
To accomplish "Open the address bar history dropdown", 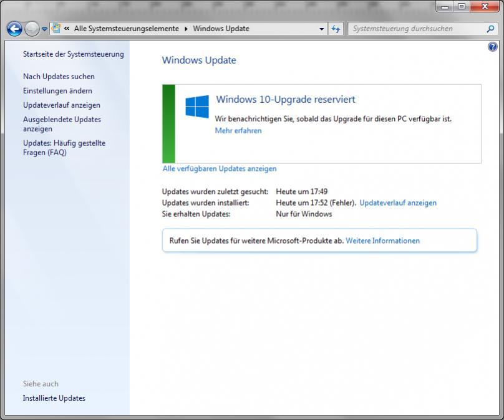I will 321,29.
